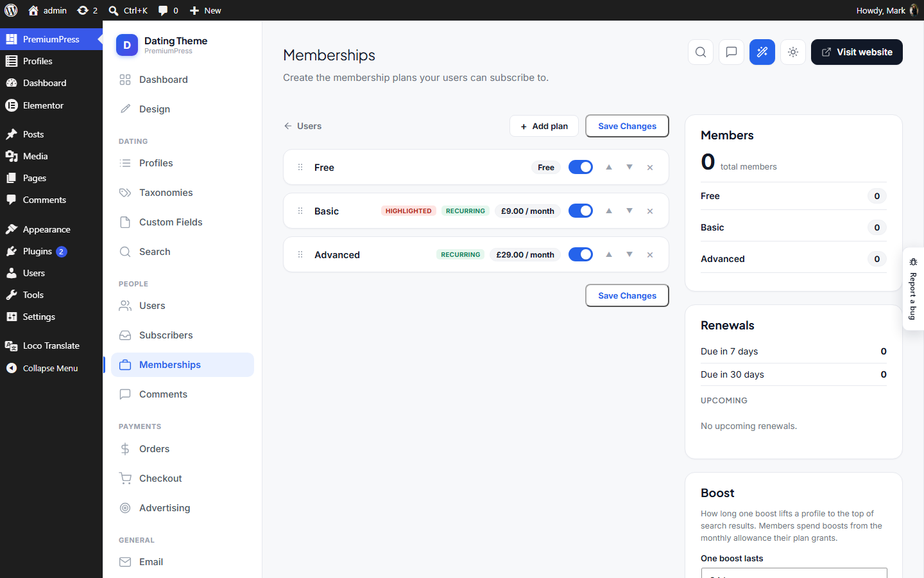This screenshot has height=578, width=924.
Task: Go back to Users link
Action: (x=303, y=126)
